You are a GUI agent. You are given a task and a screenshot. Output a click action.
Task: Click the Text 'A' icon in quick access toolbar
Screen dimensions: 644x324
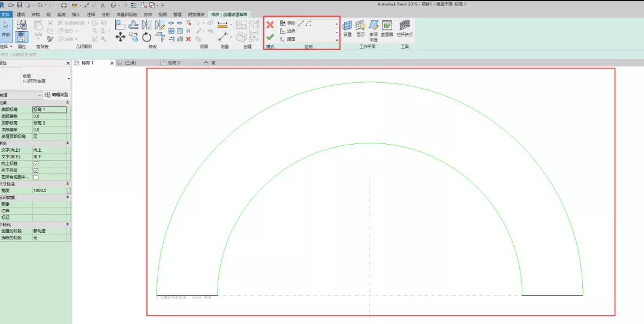tap(103, 5)
